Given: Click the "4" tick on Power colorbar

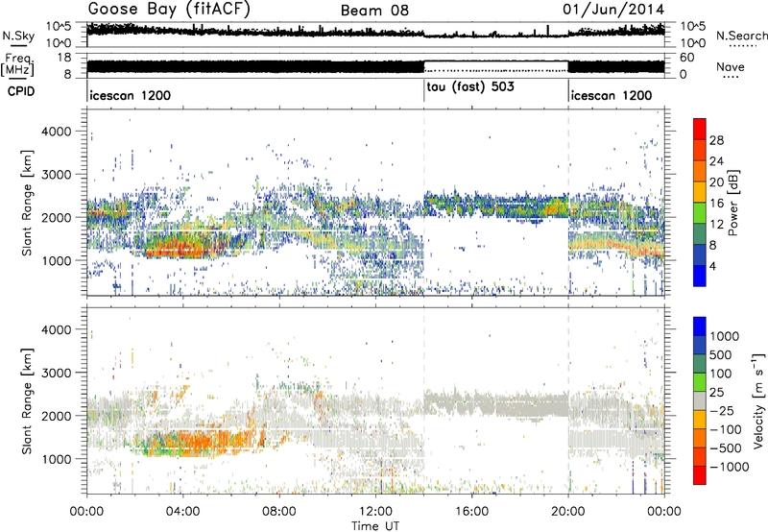Looking at the screenshot, I should [712, 266].
